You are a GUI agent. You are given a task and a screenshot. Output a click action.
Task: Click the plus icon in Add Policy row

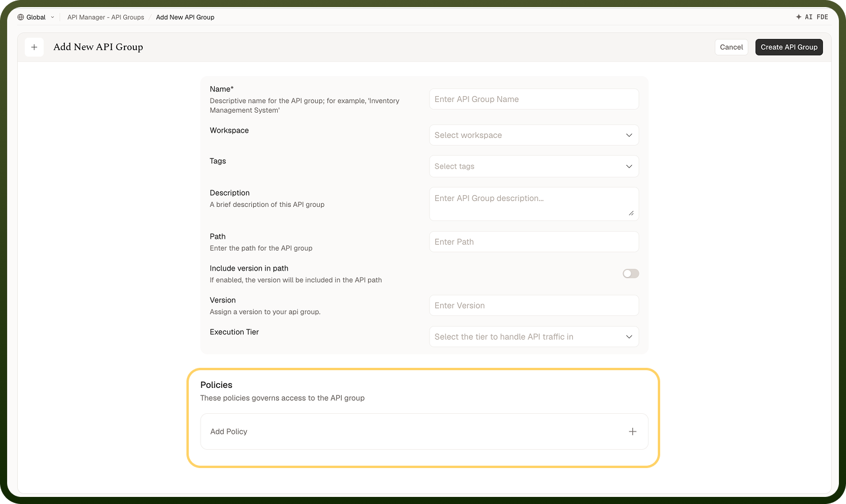pyautogui.click(x=632, y=431)
